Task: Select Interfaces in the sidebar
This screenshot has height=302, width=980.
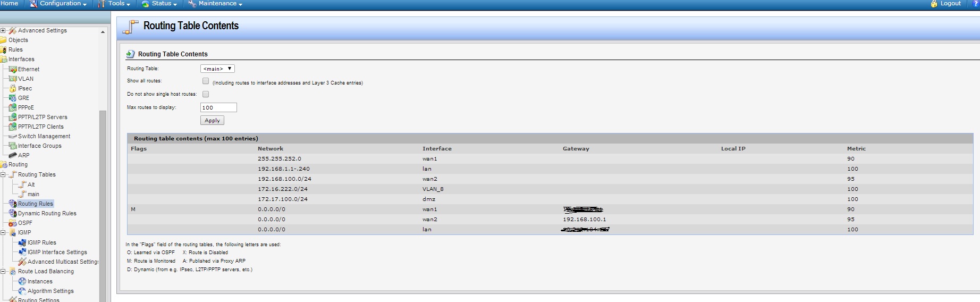Action: 21,59
